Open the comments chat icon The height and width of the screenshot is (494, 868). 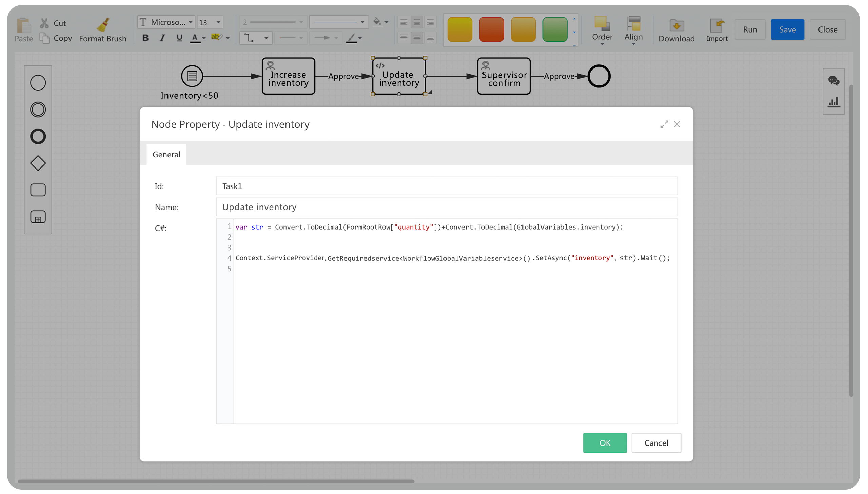[833, 81]
